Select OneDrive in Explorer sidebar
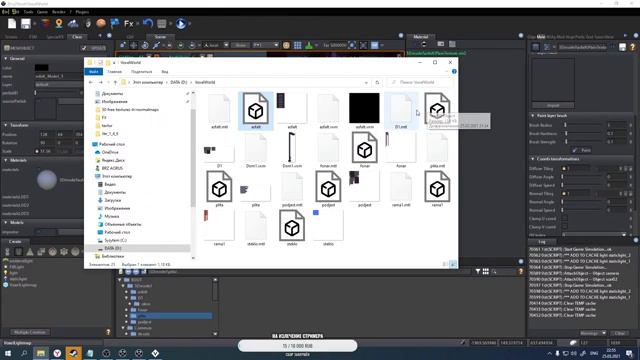 pos(110,152)
